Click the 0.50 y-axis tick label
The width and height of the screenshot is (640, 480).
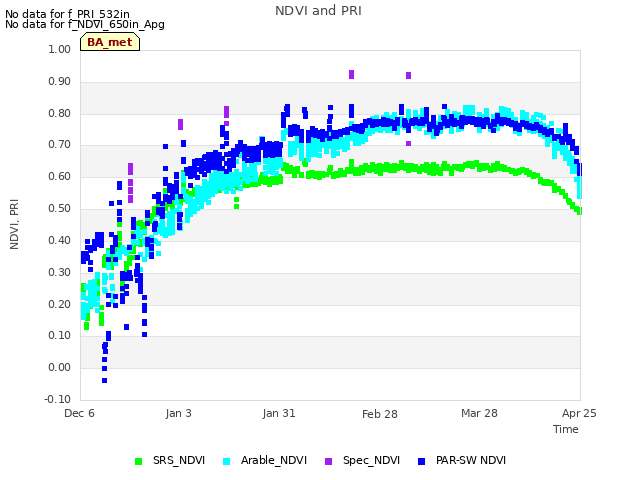[60, 208]
